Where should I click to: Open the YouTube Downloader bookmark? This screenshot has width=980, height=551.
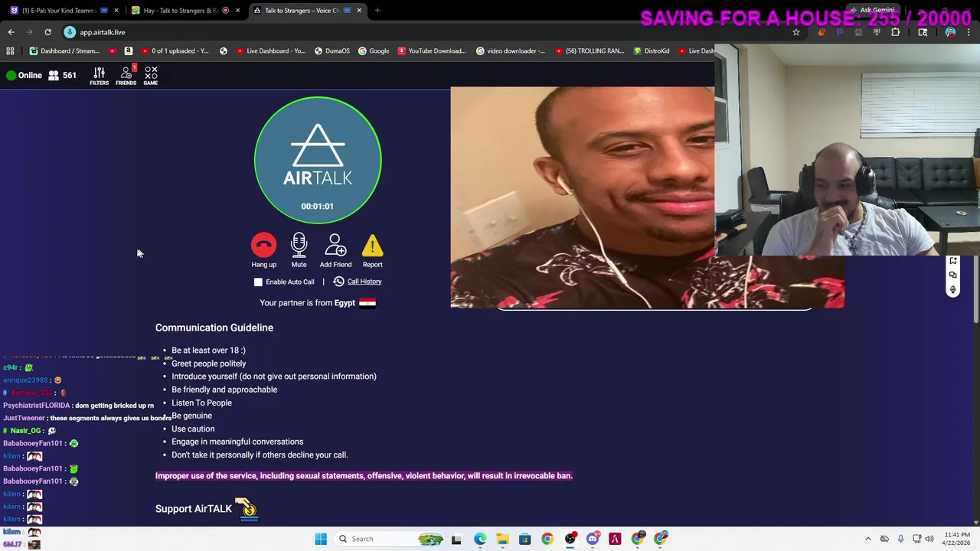tap(432, 51)
